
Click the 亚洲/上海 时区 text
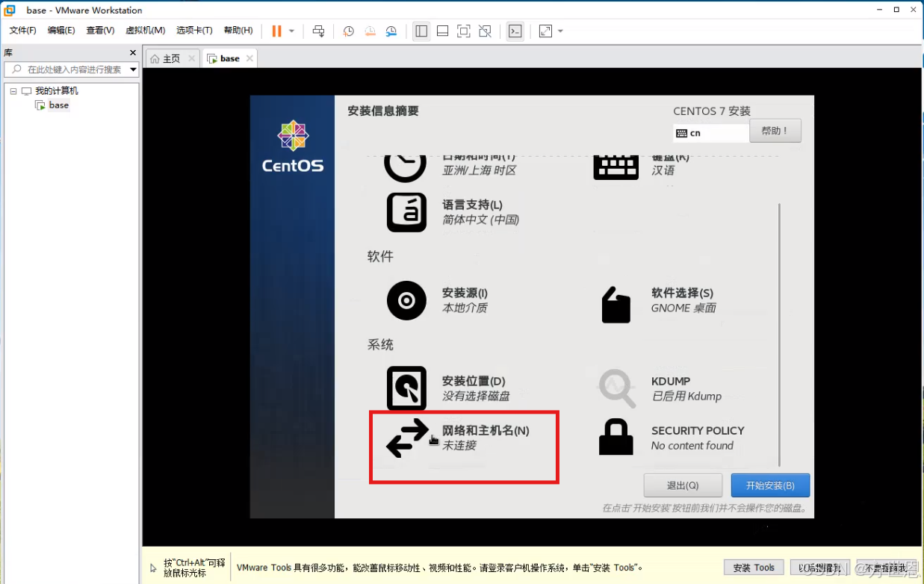479,170
